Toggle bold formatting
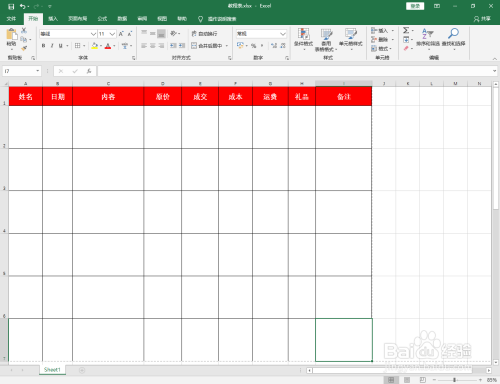 coord(43,46)
